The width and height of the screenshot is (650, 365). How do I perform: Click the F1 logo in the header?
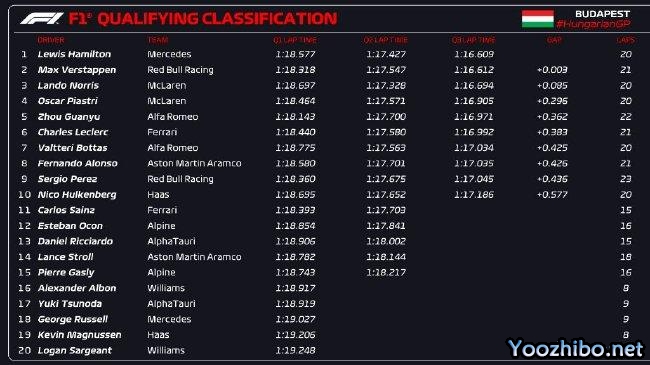(x=41, y=18)
